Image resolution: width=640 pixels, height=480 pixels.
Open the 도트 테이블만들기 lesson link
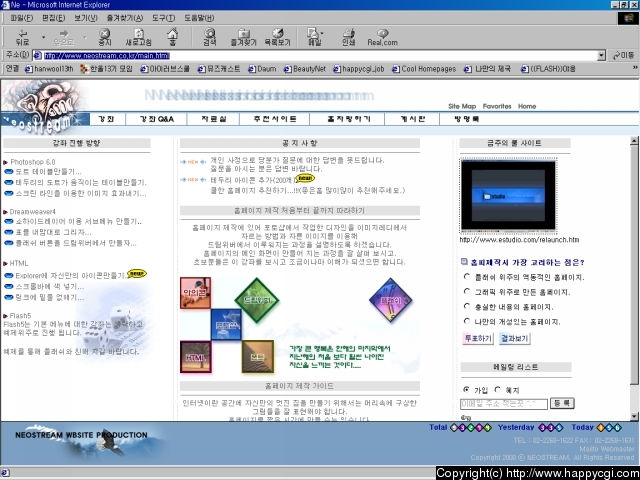click(48, 172)
